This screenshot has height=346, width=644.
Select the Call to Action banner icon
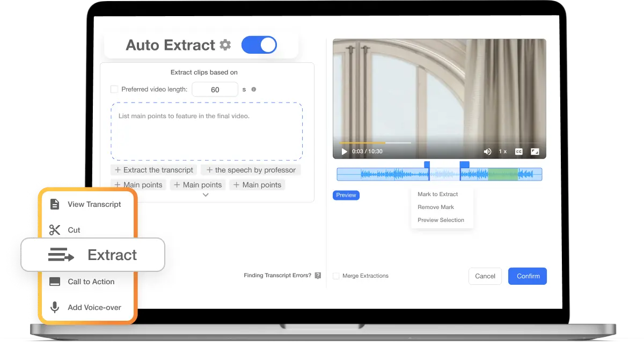coord(55,282)
